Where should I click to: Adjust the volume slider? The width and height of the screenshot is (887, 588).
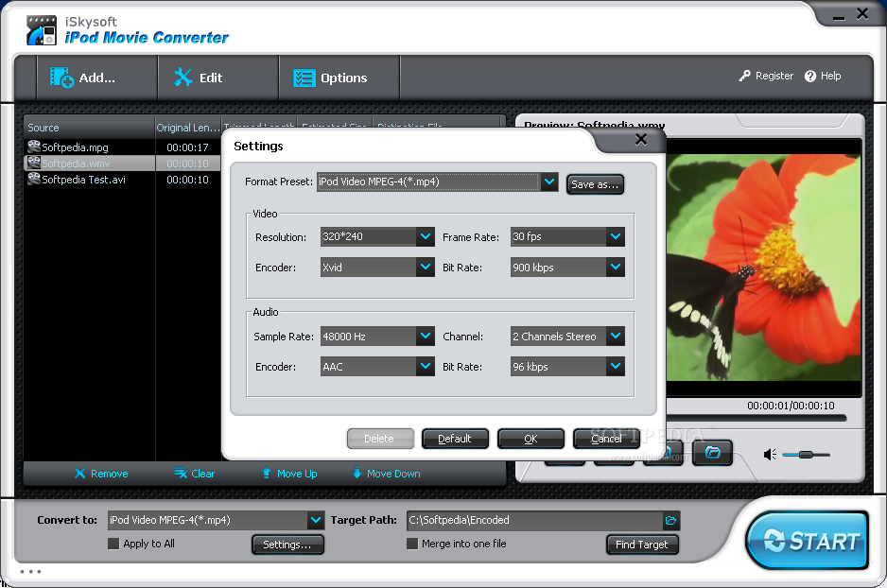pos(806,455)
